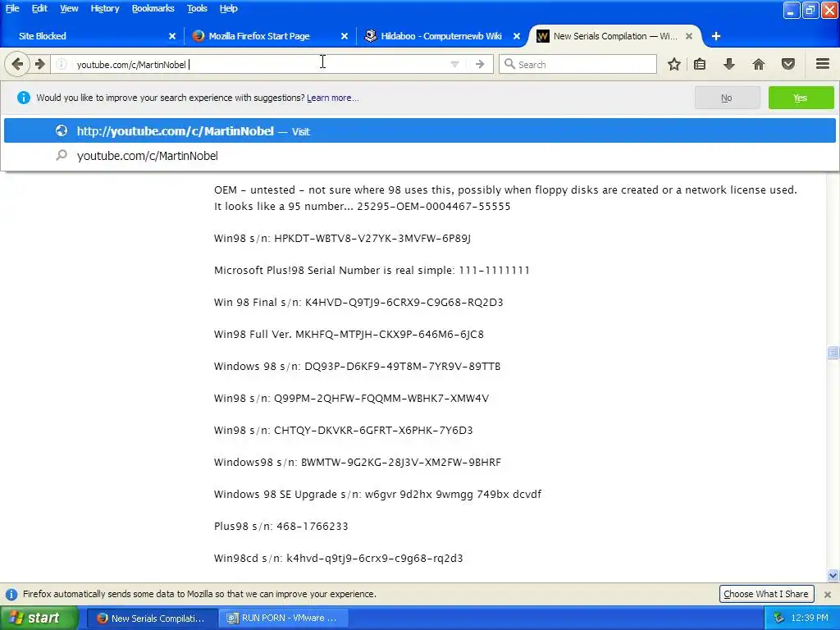
Task: Open the site information icon in the address bar
Action: click(x=62, y=64)
